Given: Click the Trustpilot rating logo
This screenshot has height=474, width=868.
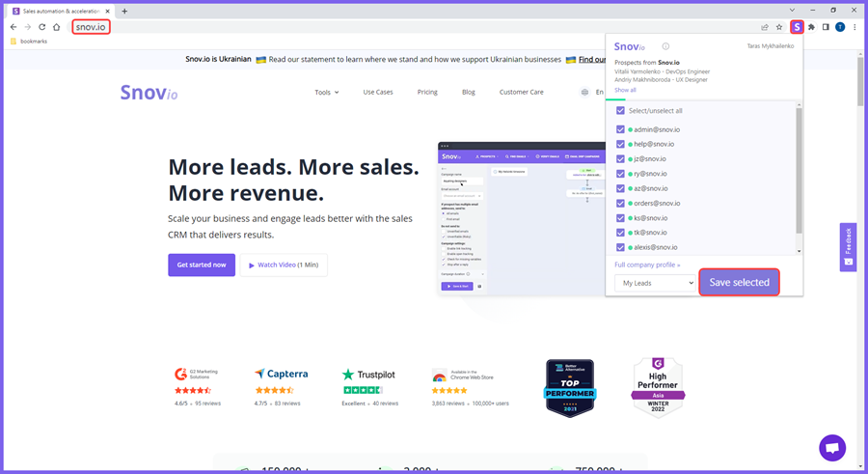Looking at the screenshot, I should [x=368, y=375].
